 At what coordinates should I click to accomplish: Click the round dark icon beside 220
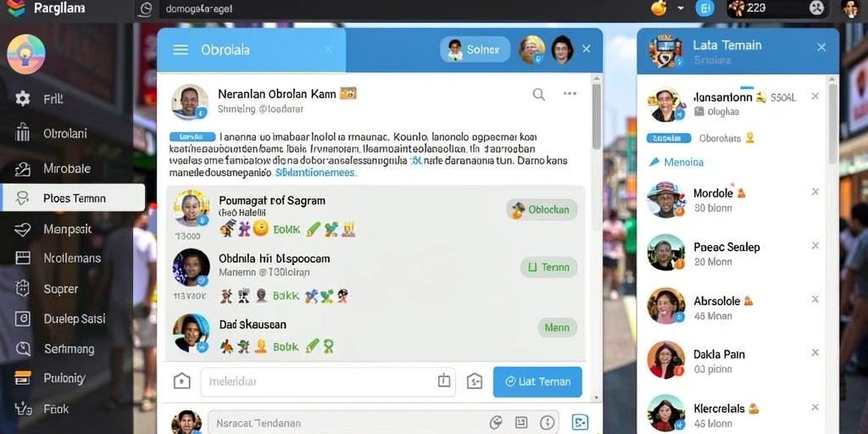816,8
